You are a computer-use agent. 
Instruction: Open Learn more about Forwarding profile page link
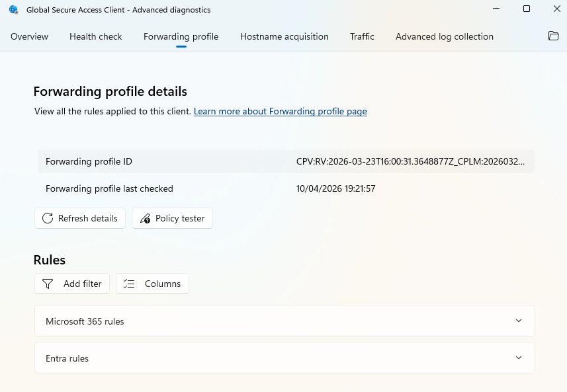pyautogui.click(x=280, y=112)
